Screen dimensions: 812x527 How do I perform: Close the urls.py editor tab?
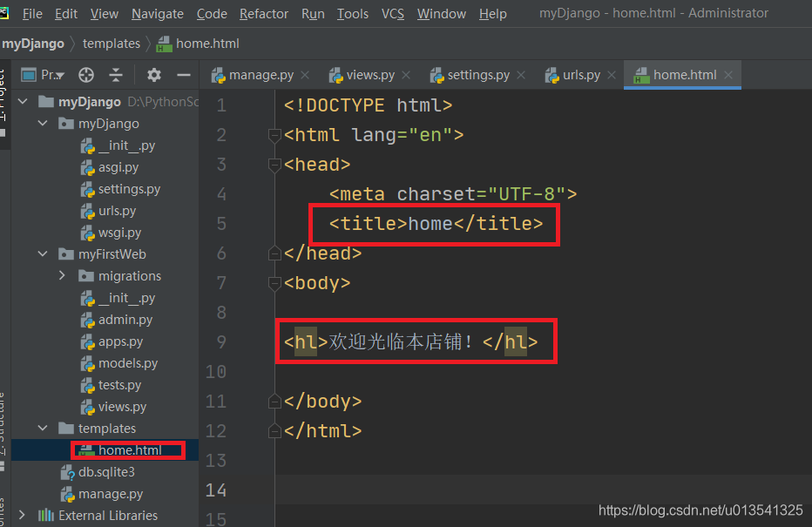(x=612, y=75)
